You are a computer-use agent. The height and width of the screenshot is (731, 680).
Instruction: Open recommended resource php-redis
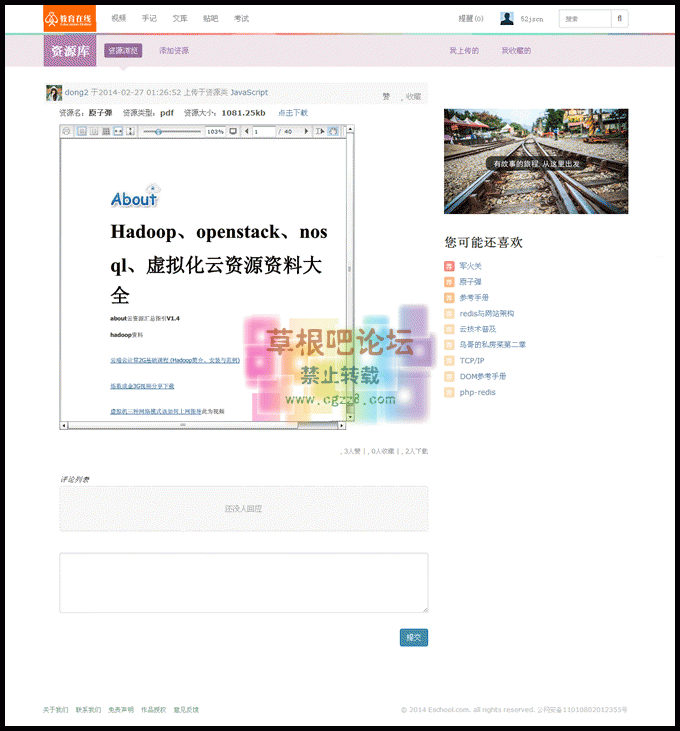(x=477, y=392)
